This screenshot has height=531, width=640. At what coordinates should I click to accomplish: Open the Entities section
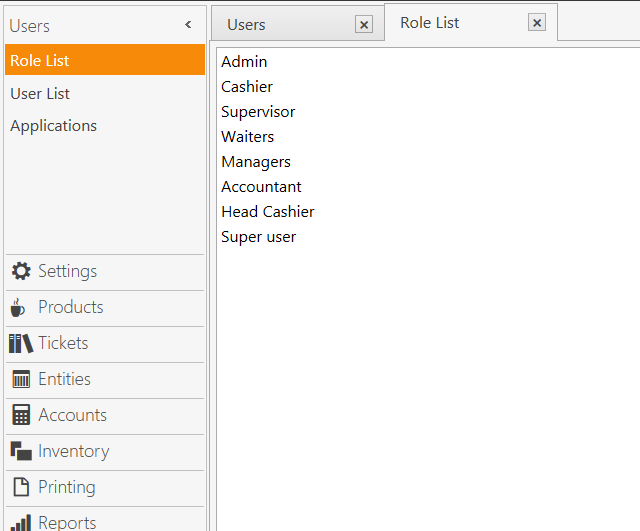point(105,379)
